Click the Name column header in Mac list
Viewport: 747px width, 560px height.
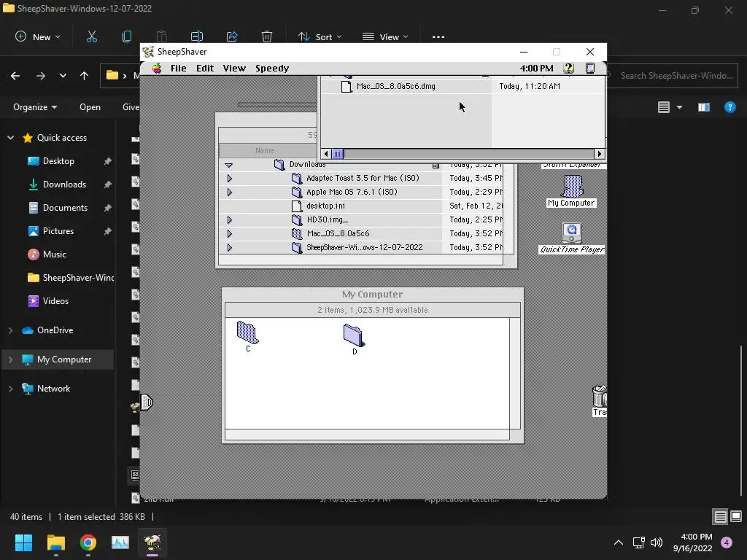(x=264, y=150)
